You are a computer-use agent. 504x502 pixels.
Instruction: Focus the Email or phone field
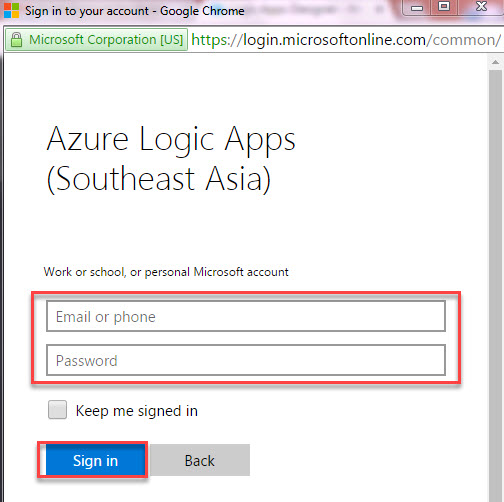pos(246,316)
